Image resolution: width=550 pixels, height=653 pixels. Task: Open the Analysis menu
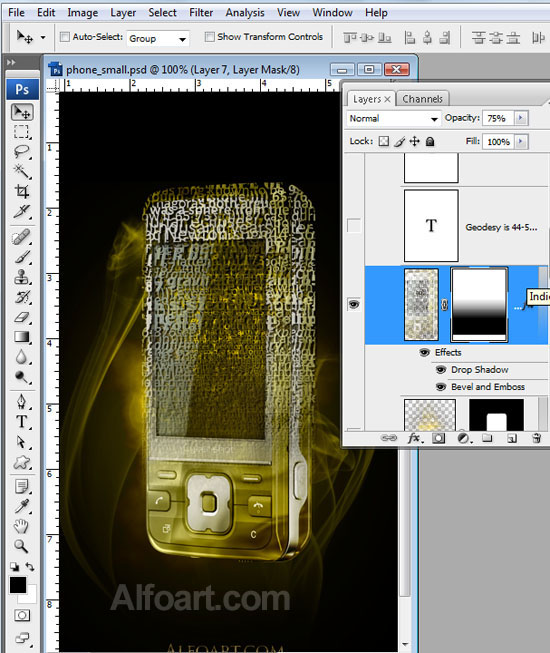tap(245, 12)
